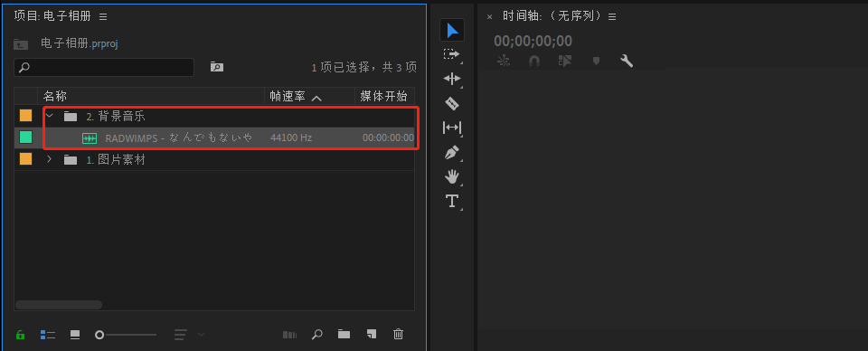
Task: Sort by the 名称 column header
Action: pyautogui.click(x=150, y=96)
